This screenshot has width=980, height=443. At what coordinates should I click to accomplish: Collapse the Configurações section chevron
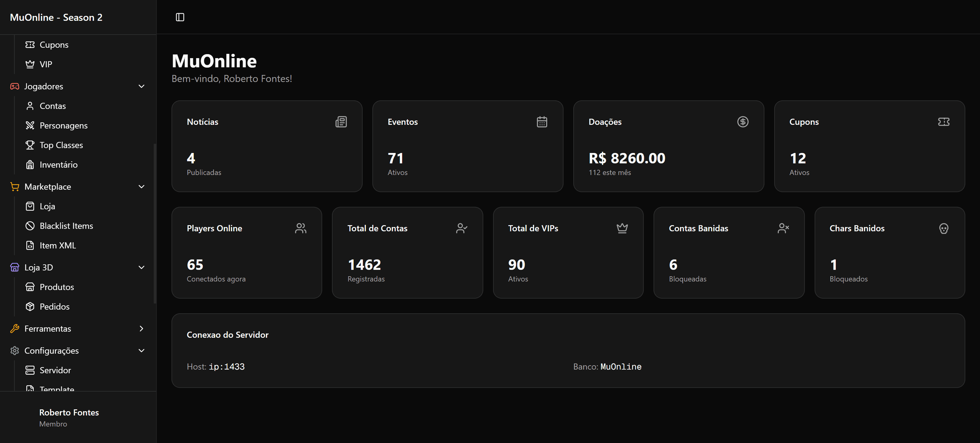pos(141,351)
